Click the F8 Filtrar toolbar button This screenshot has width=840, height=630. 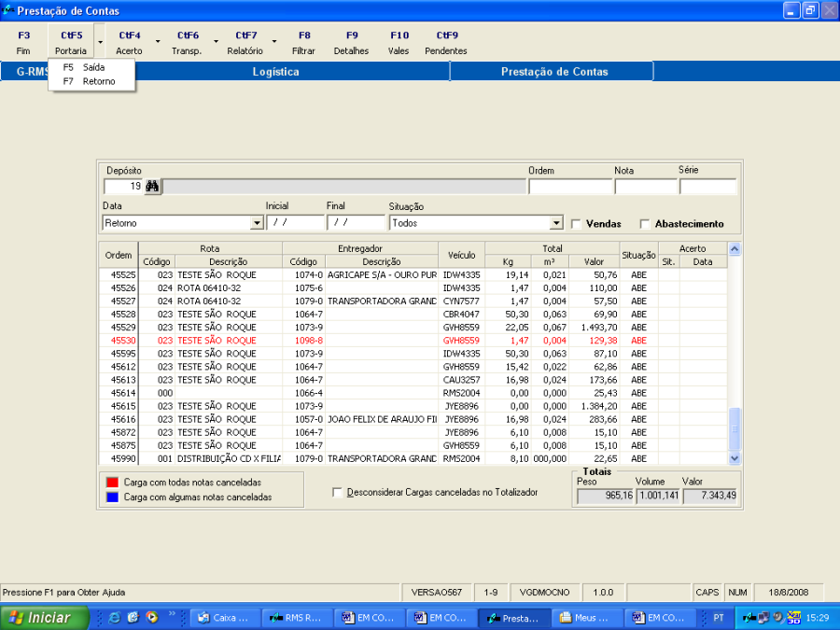pos(303,42)
